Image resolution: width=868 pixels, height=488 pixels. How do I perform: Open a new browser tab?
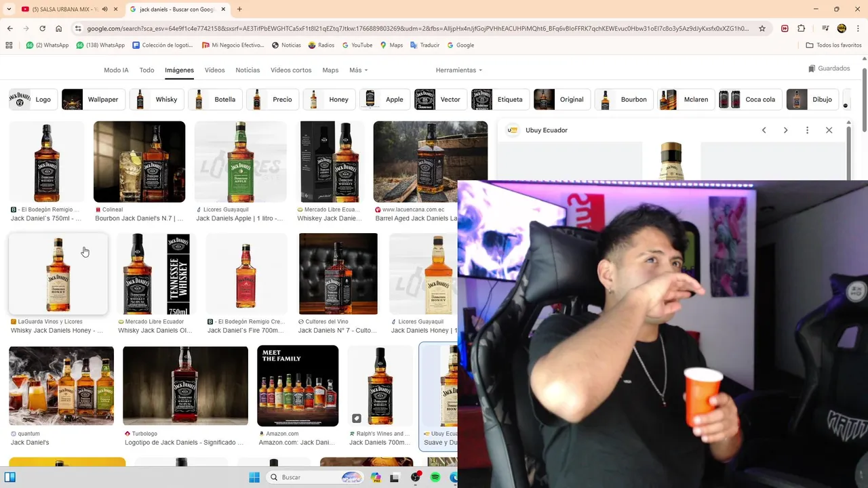tap(239, 9)
